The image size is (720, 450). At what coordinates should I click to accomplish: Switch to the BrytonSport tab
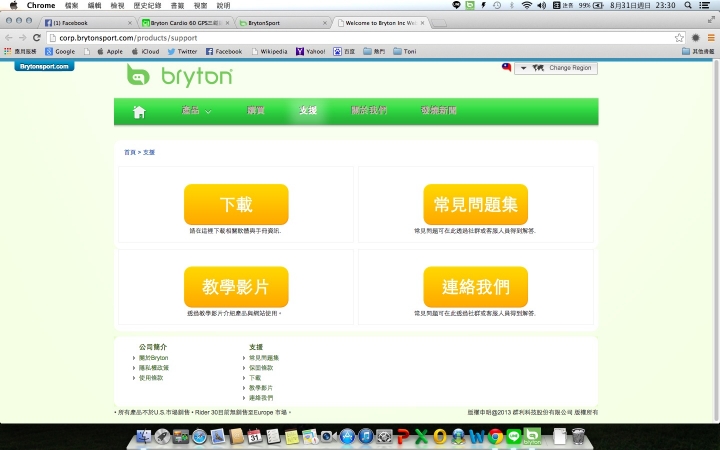(283, 22)
